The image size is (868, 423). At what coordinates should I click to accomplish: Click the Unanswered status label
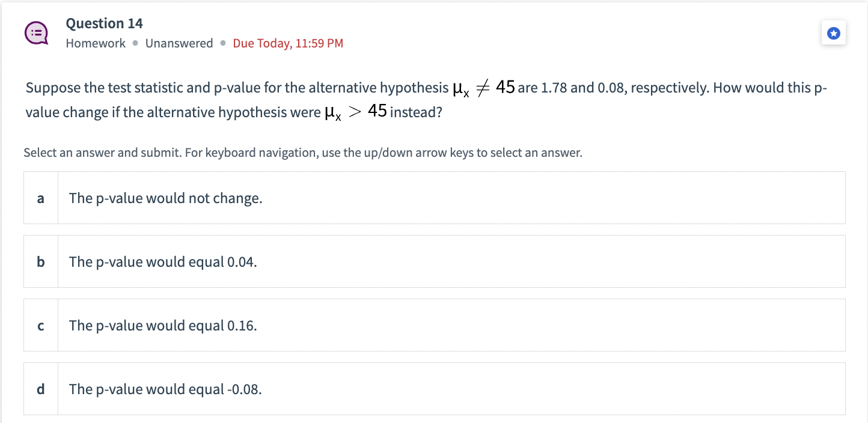(179, 43)
